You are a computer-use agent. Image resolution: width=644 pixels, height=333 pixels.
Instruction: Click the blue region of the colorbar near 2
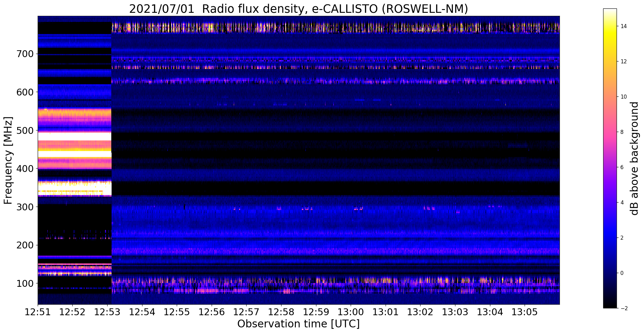point(610,238)
